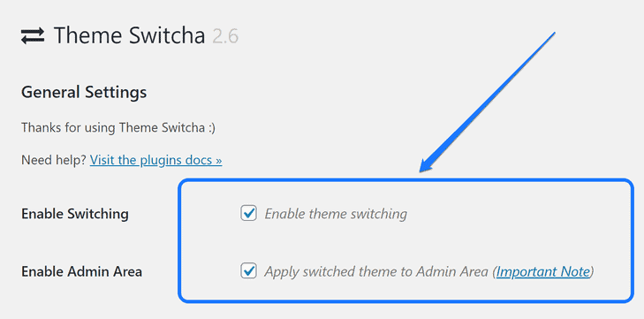Open the Important Note link
The width and height of the screenshot is (644, 319).
[543, 272]
